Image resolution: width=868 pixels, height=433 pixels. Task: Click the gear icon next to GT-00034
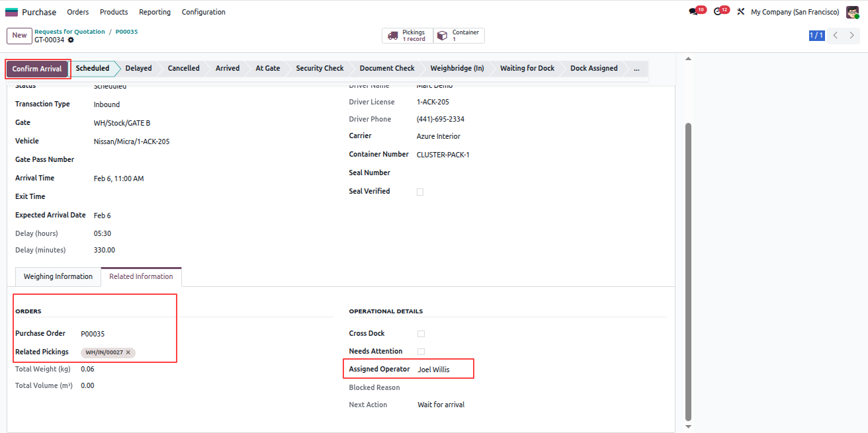(71, 40)
